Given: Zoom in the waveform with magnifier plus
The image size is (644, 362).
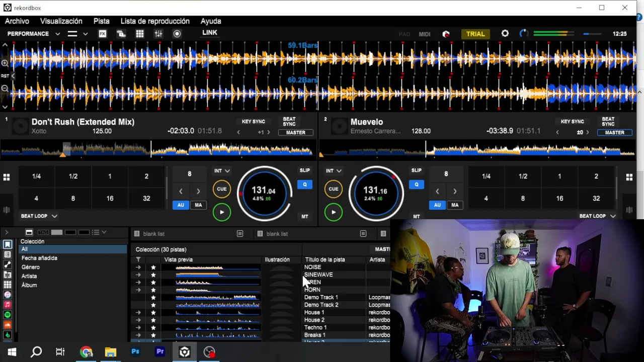Looking at the screenshot, I should pyautogui.click(x=5, y=63).
